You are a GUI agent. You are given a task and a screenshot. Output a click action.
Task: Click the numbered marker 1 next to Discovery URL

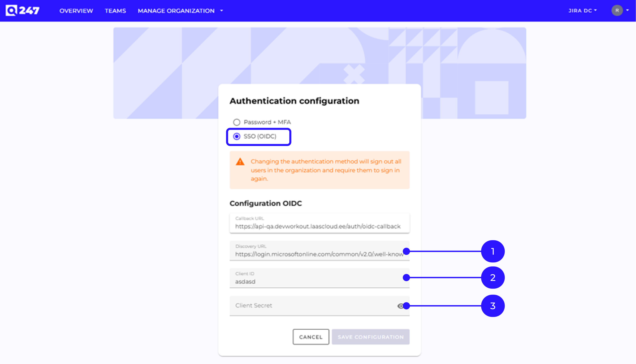coord(493,252)
